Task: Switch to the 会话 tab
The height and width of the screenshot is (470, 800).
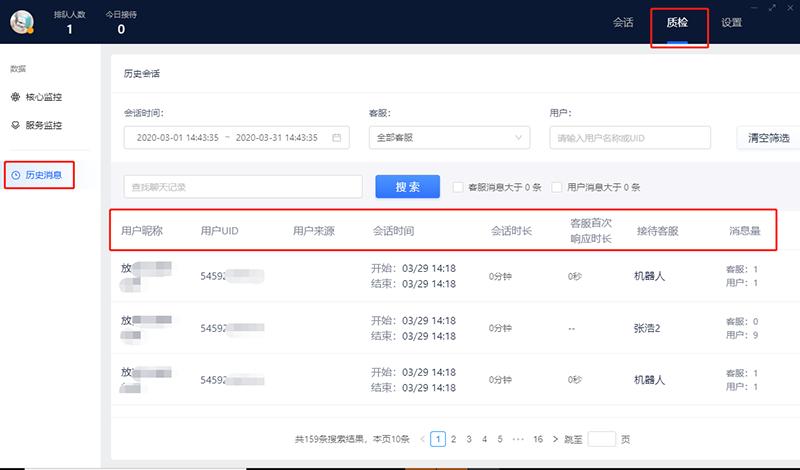Action: [623, 22]
